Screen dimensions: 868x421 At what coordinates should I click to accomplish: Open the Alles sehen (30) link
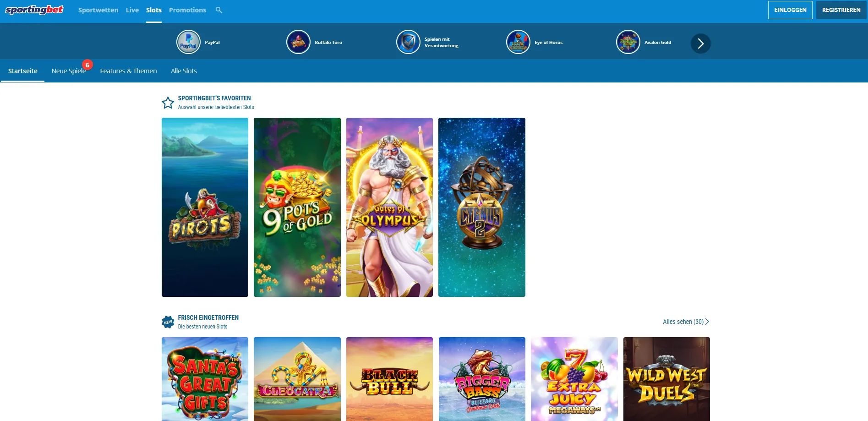pos(686,322)
